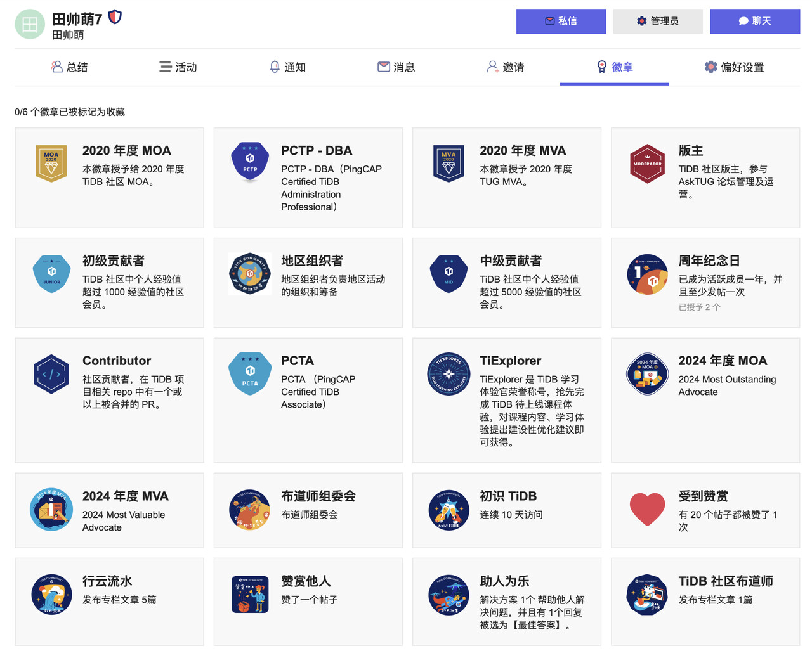Open the PCTA badge title
Viewport: 812px width, 658px height.
(298, 361)
